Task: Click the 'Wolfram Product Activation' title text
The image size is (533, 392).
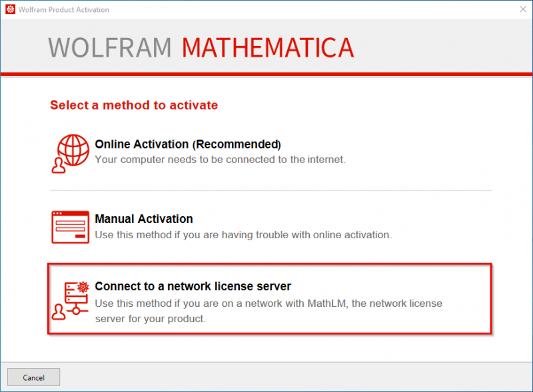Action: [63, 9]
